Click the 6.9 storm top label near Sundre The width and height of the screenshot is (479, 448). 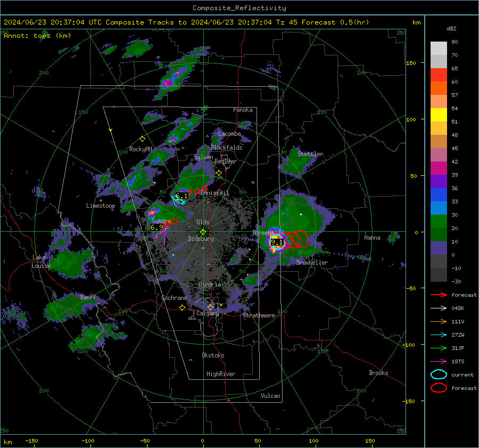(x=157, y=227)
